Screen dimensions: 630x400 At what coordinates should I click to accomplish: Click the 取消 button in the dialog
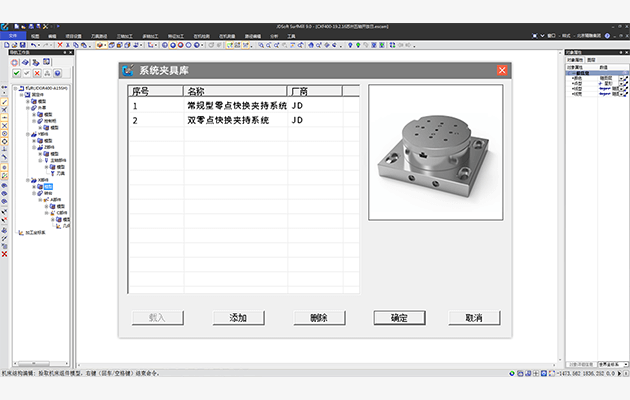coord(474,318)
